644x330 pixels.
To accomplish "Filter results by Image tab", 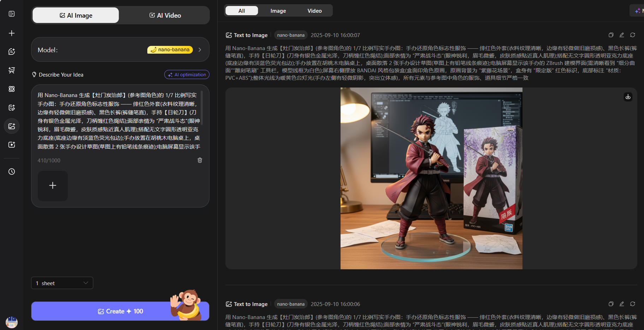I will pos(278,11).
